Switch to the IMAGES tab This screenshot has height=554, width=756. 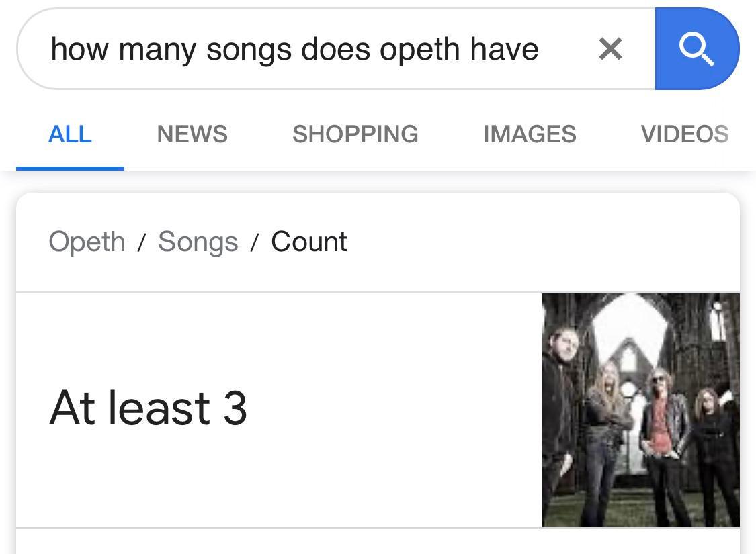pos(530,134)
